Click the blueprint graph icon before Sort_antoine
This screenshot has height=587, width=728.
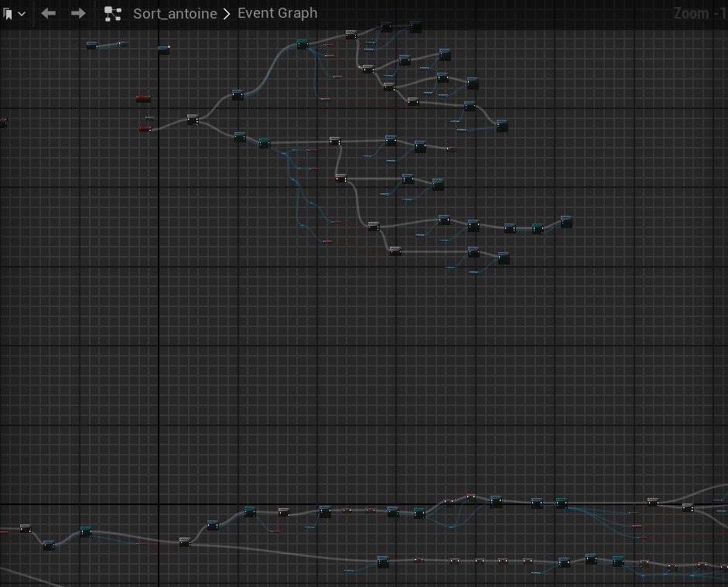[113, 14]
